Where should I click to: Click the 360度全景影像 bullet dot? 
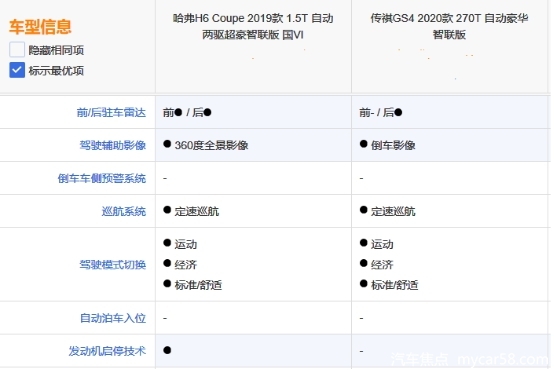[x=167, y=144]
